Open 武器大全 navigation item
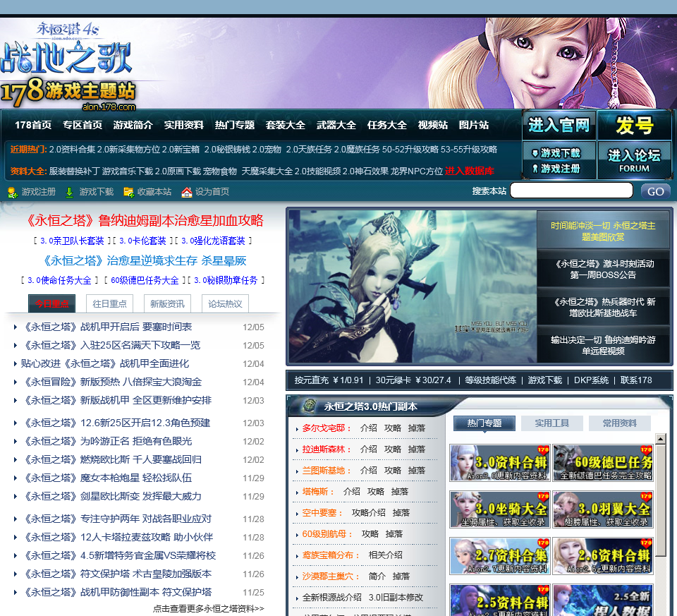Viewport: 677px width, 616px height. (336, 126)
